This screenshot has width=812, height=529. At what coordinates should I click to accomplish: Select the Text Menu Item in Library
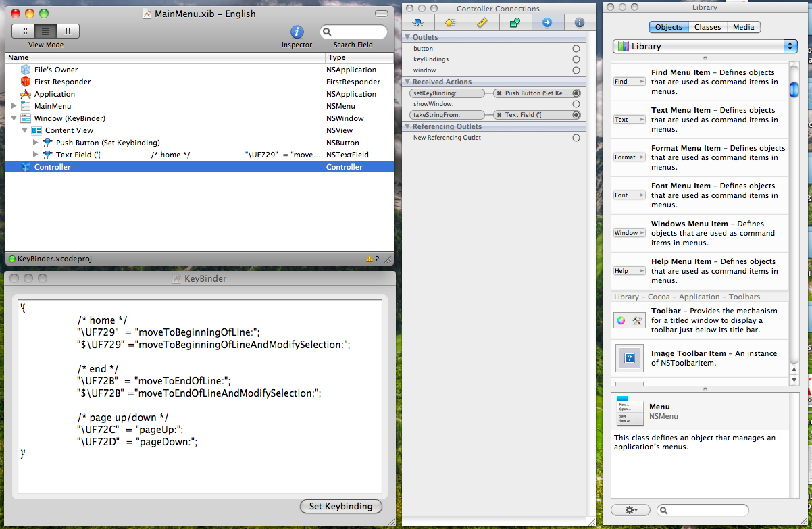[x=700, y=120]
